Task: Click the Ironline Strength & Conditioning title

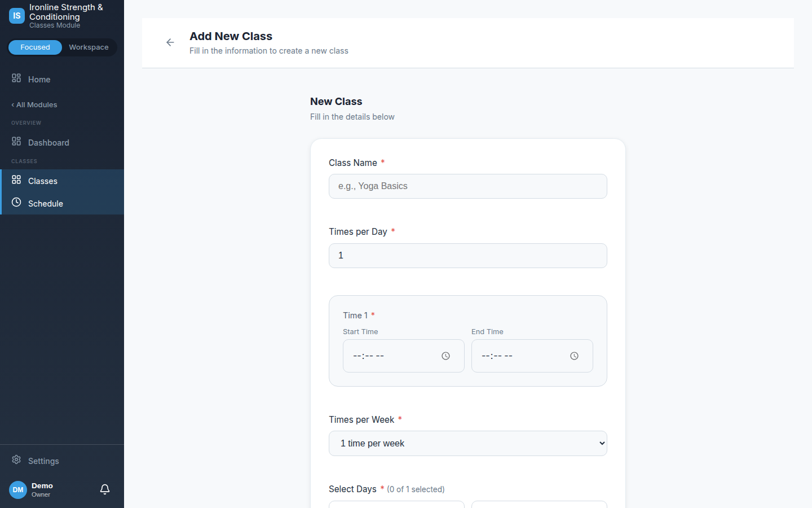Action: pyautogui.click(x=66, y=12)
